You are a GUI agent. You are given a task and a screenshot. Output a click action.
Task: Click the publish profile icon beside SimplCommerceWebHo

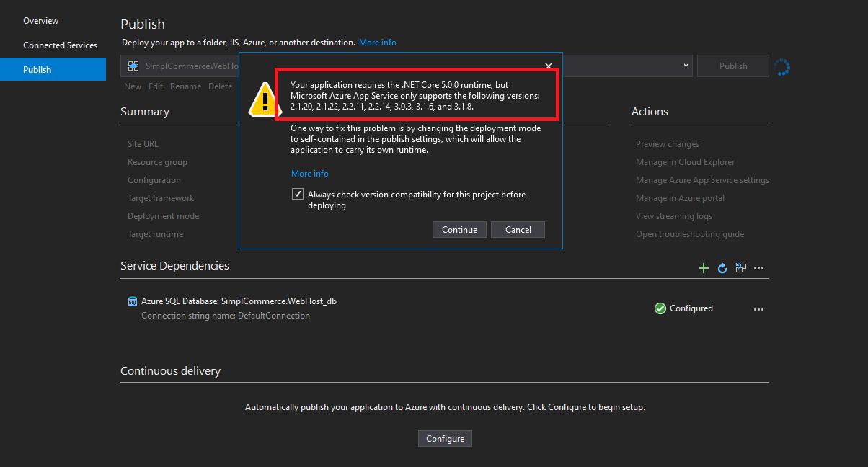[133, 66]
